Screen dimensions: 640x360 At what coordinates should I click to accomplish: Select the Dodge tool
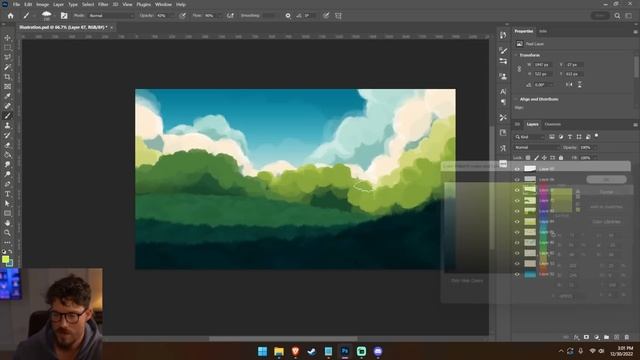click(x=7, y=174)
